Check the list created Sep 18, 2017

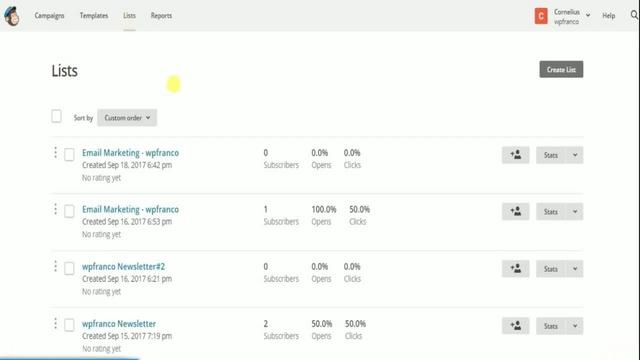click(69, 155)
